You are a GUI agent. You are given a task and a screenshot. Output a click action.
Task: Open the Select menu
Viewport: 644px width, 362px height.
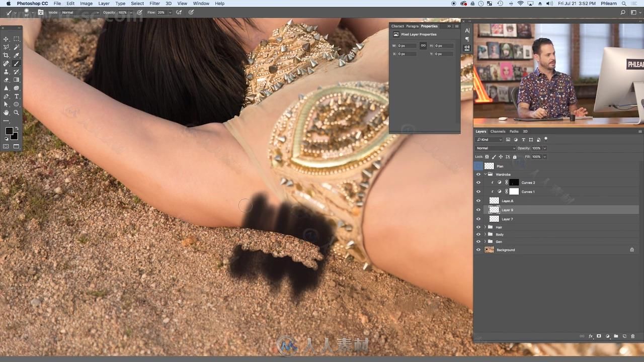[137, 4]
